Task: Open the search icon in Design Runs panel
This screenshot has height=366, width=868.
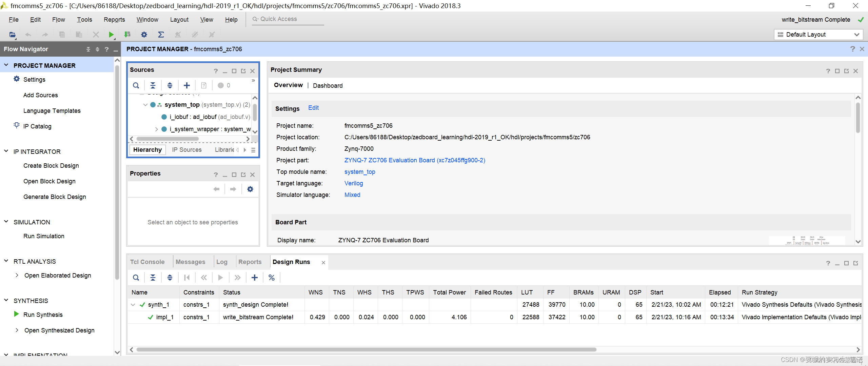Action: [136, 277]
